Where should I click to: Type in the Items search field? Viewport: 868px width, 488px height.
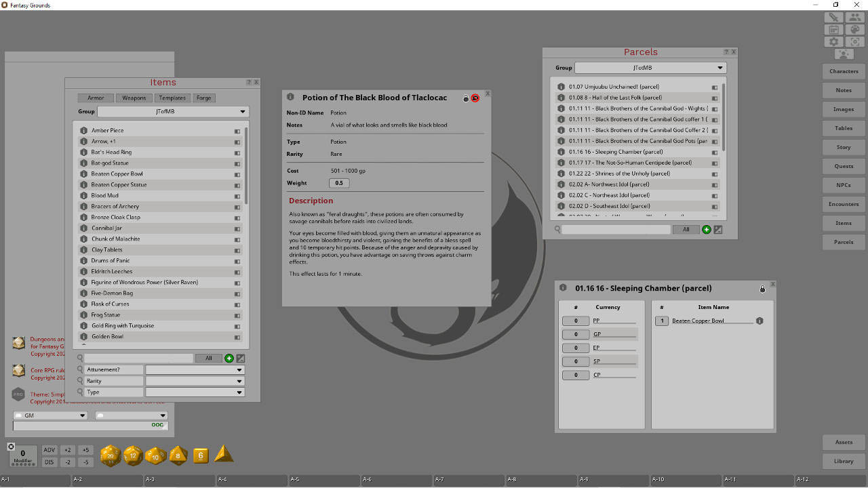[139, 358]
